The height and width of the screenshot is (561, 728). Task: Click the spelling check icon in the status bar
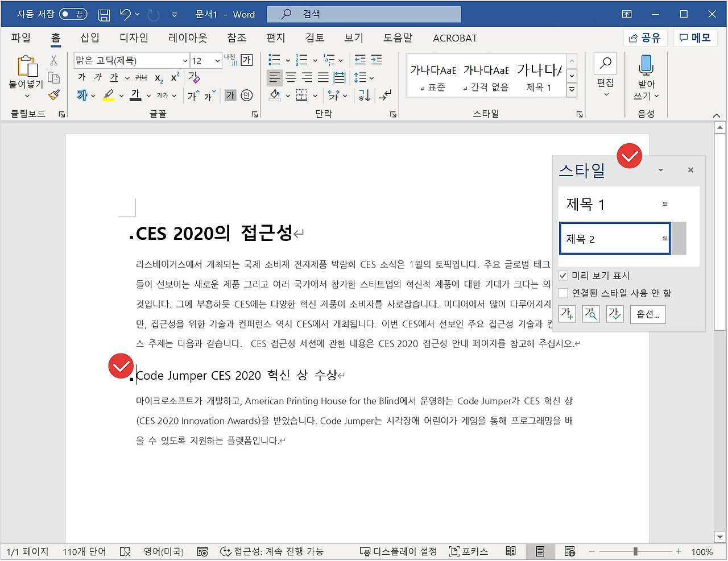125,551
